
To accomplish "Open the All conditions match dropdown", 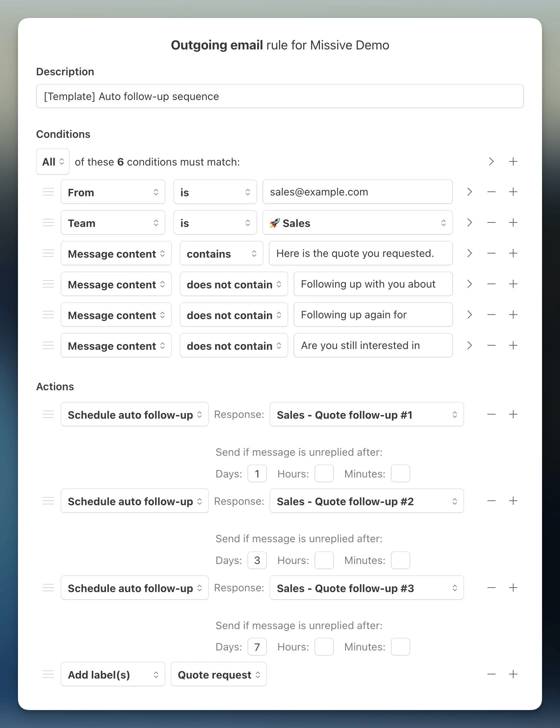I will 53,162.
